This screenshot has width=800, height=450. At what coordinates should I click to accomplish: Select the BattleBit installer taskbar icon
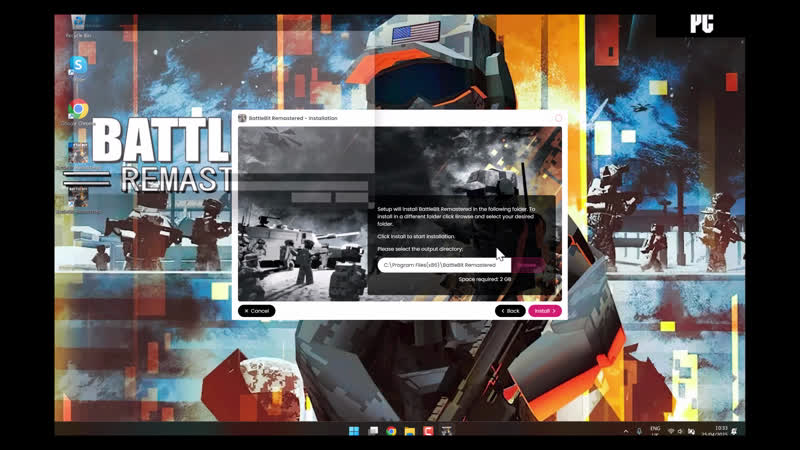click(x=446, y=431)
